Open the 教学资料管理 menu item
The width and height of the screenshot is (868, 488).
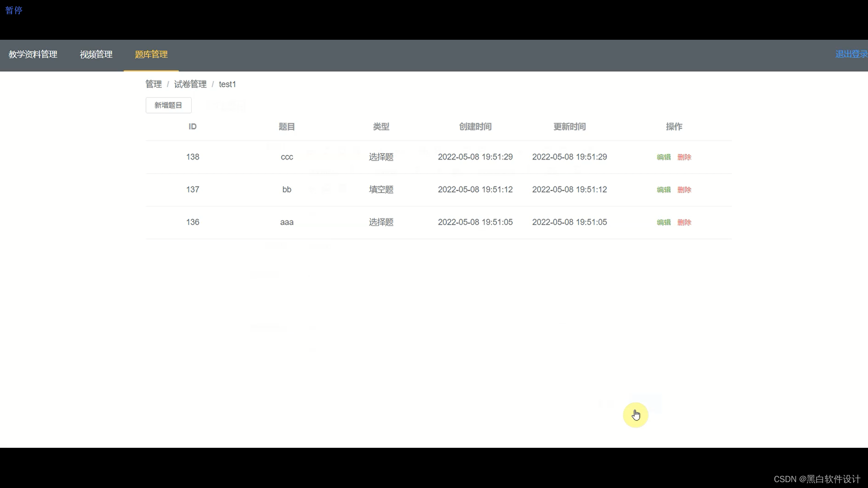33,54
